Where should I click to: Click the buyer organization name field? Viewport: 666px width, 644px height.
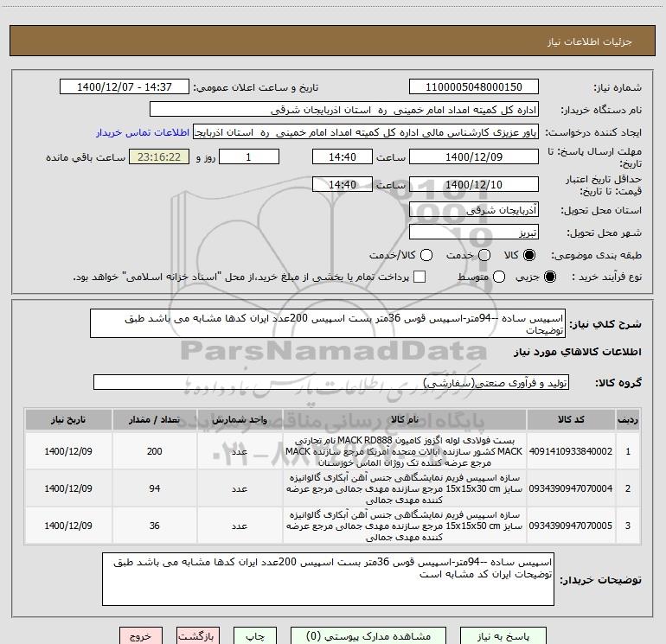[344, 110]
